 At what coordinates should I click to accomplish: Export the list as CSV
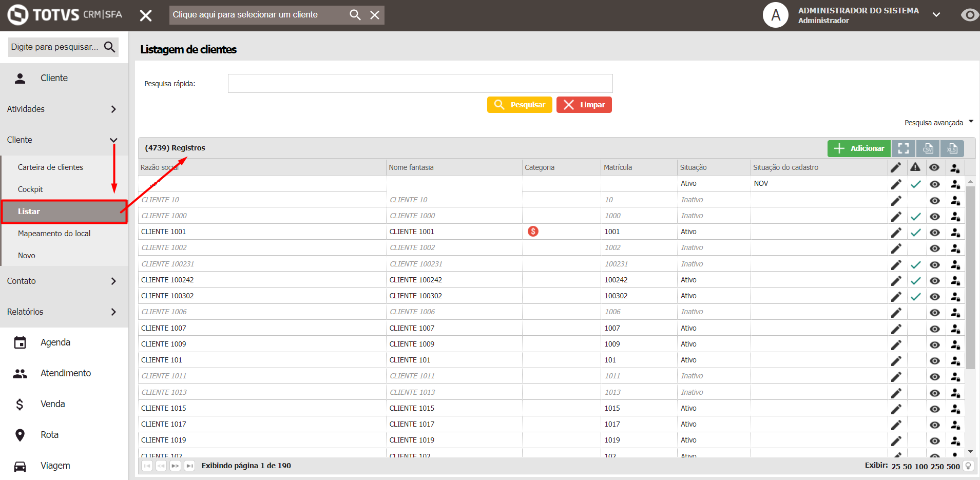point(928,148)
